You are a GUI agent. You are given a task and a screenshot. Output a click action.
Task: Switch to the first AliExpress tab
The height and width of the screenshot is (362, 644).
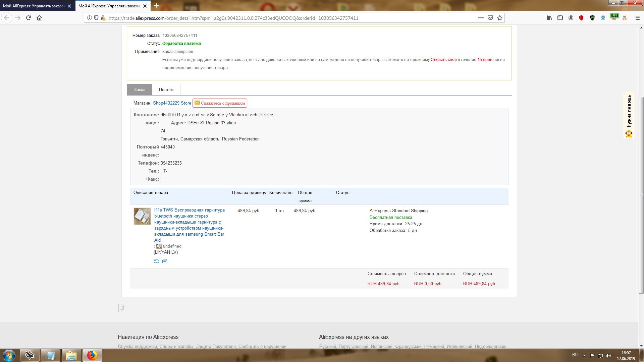pyautogui.click(x=34, y=6)
